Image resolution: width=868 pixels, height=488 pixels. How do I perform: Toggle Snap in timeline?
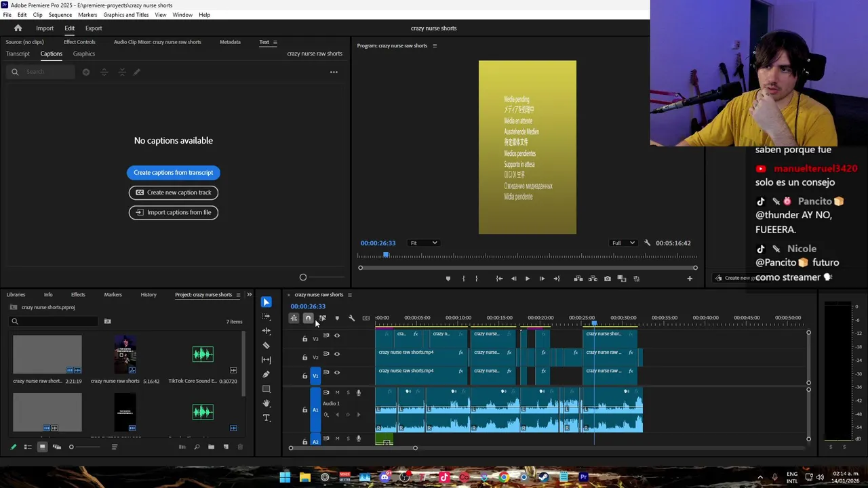point(308,318)
